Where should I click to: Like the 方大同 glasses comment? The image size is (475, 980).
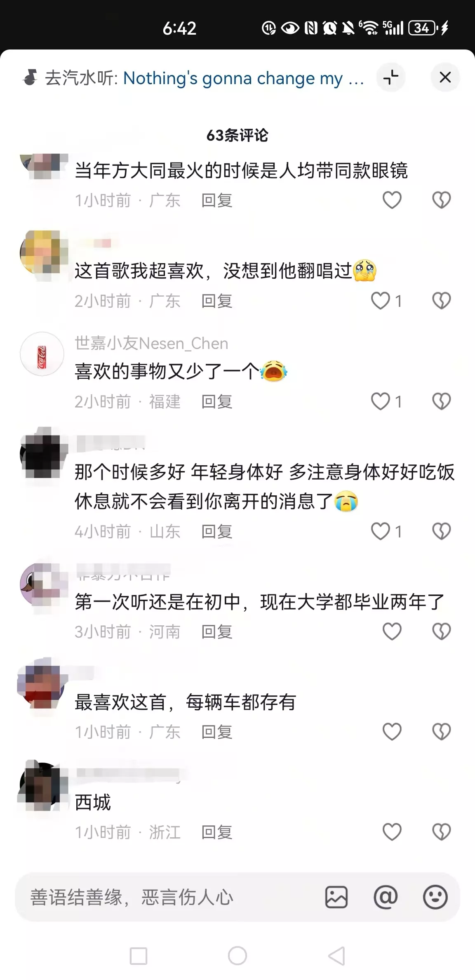pos(392,200)
